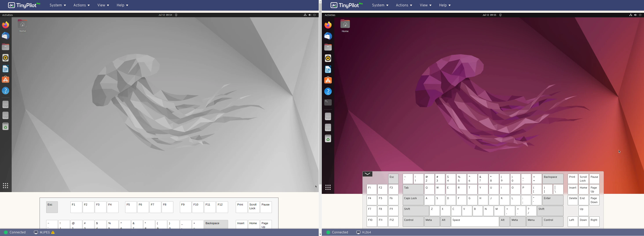Select the Home desktop folder in the H.264 window
This screenshot has height=236, width=644.
[345, 26]
